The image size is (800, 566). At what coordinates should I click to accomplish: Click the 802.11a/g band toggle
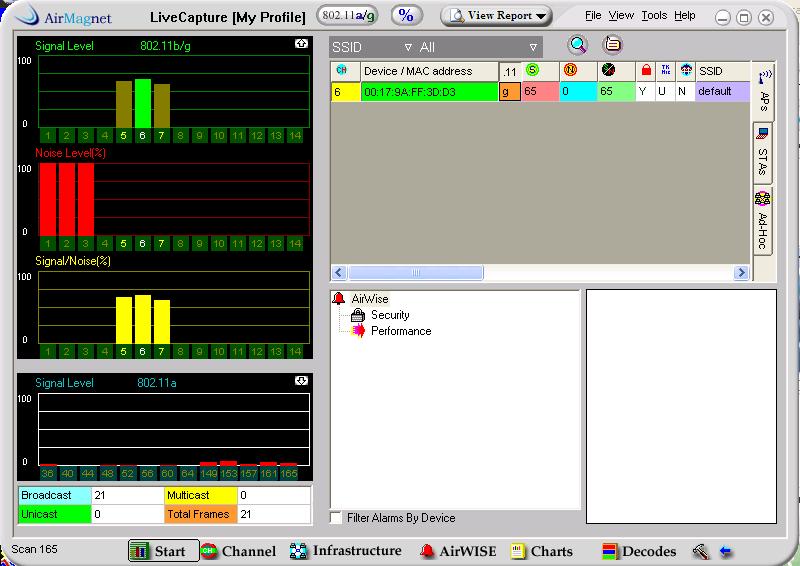point(348,15)
